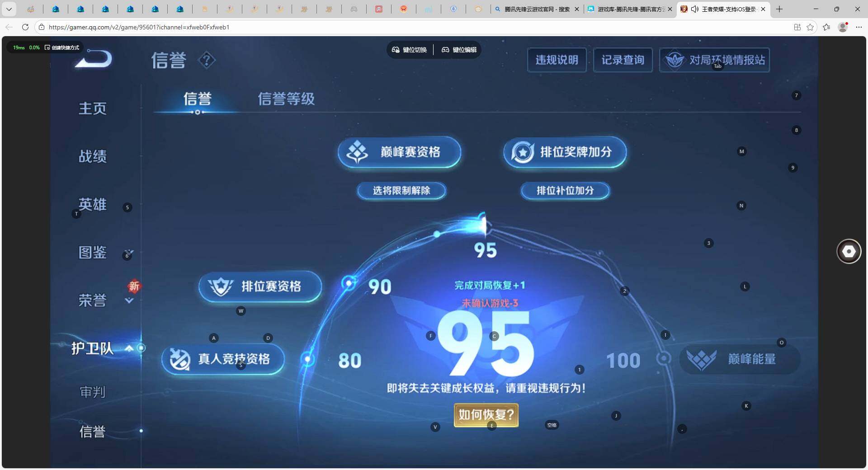Click the browser address bar
This screenshot has height=470, width=868.
tap(181, 27)
